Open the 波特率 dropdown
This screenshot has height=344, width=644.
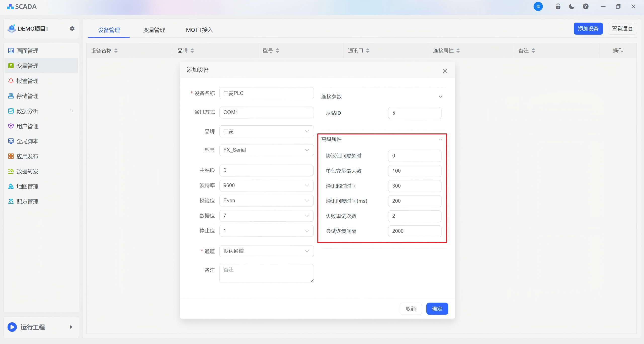click(x=266, y=185)
